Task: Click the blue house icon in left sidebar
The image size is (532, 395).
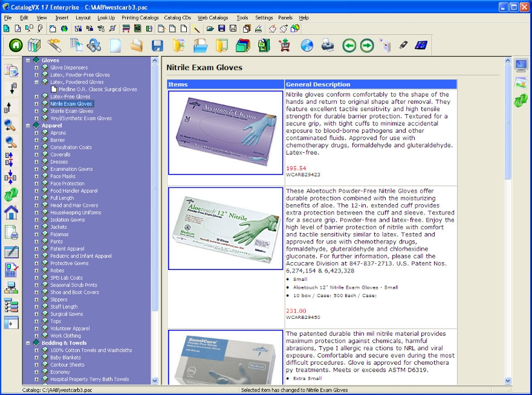Action: tap(11, 213)
